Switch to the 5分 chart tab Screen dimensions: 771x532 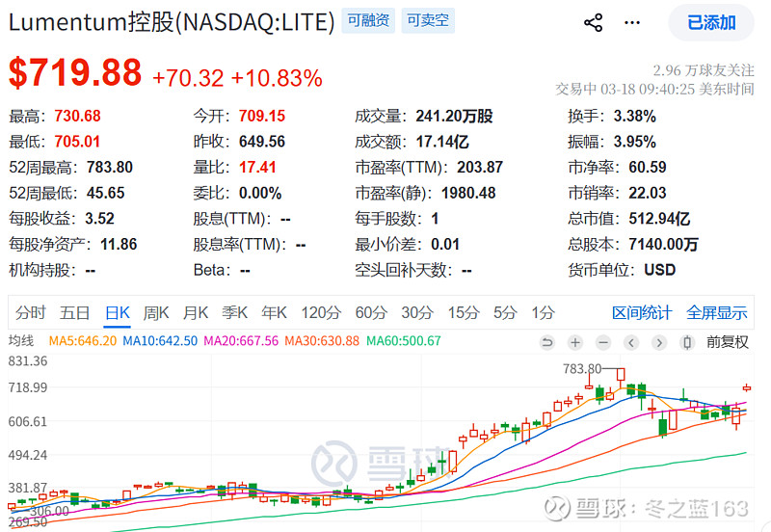pos(505,312)
